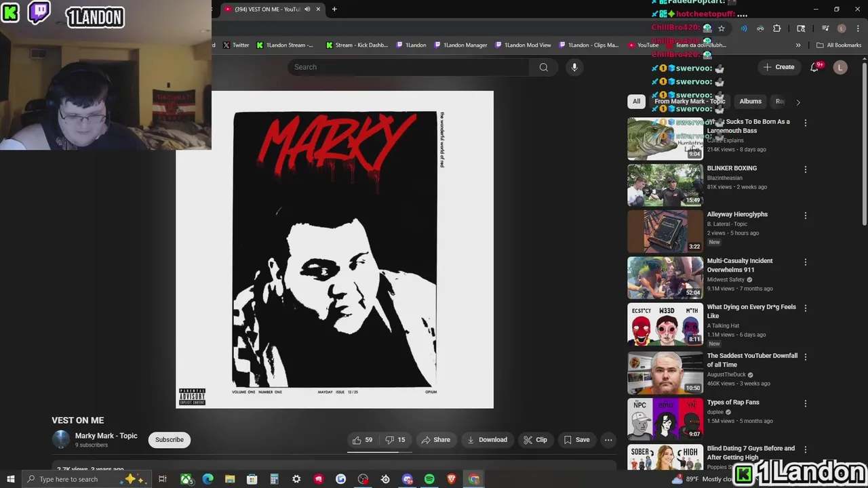
Task: Show hidden bookmarks with the double chevron
Action: (x=798, y=45)
